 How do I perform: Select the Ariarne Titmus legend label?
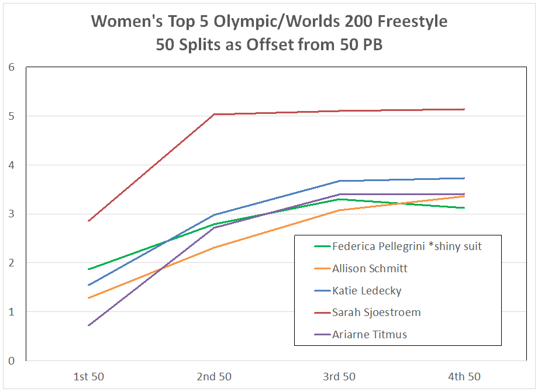(x=370, y=334)
